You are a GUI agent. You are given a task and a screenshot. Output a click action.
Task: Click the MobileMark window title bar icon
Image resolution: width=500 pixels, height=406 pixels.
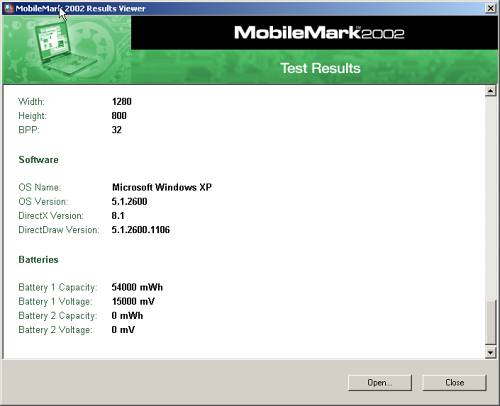[9, 8]
